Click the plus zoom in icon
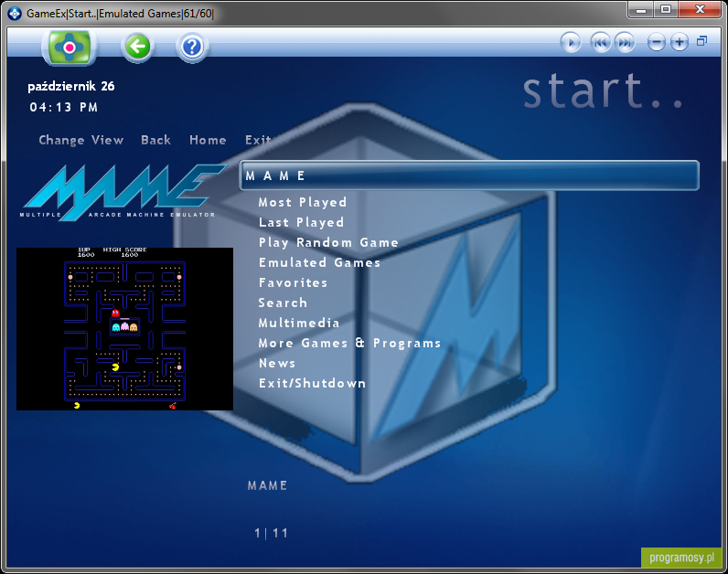 click(x=680, y=43)
